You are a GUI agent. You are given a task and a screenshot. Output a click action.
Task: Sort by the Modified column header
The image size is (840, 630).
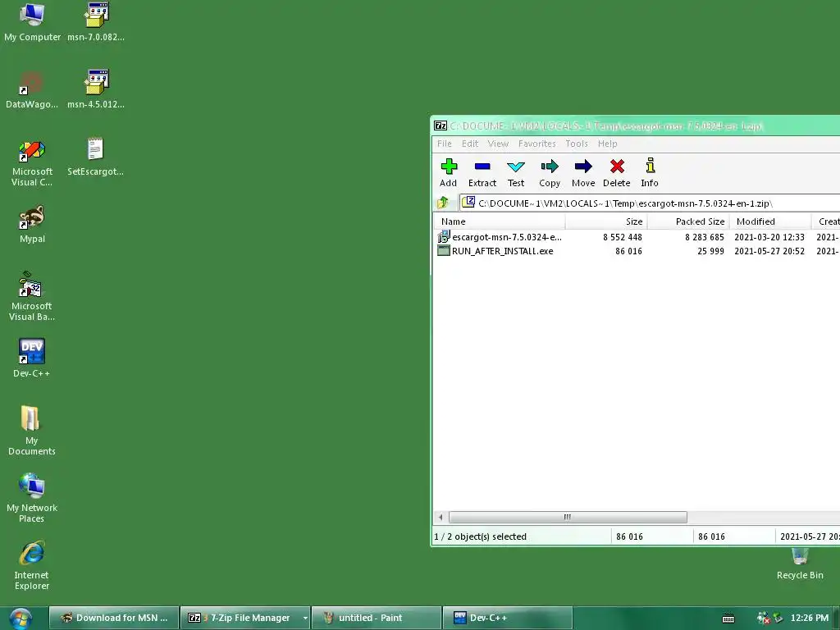(770, 221)
